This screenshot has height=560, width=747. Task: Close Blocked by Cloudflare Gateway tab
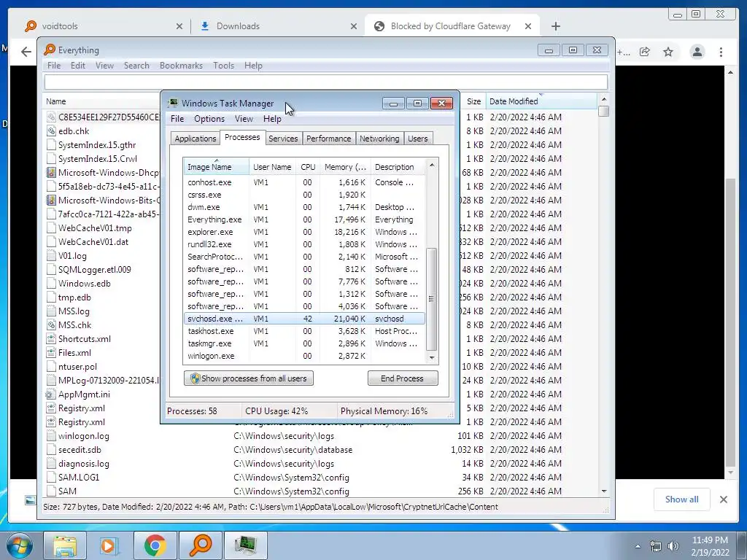coord(528,26)
